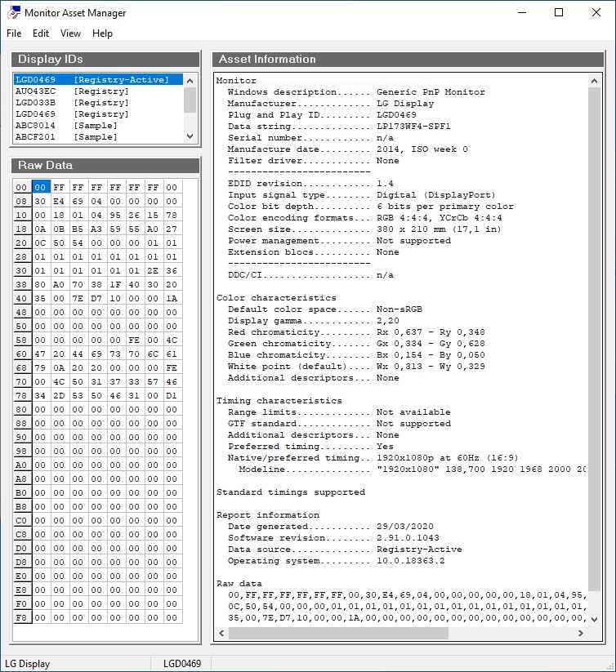
Task: Select the LGD0469 [Registry-Active] display entry
Action: (x=92, y=80)
